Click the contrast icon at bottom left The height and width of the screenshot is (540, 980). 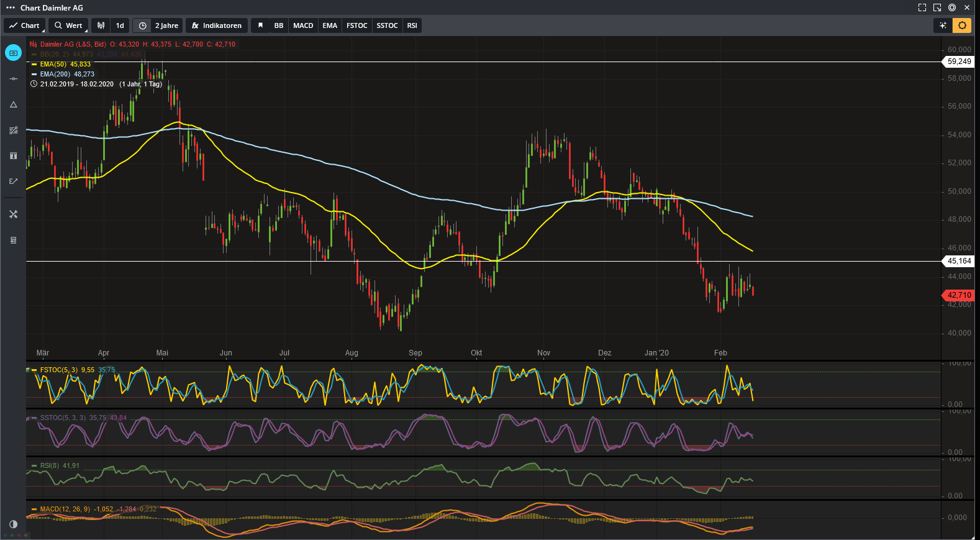pos(13,524)
